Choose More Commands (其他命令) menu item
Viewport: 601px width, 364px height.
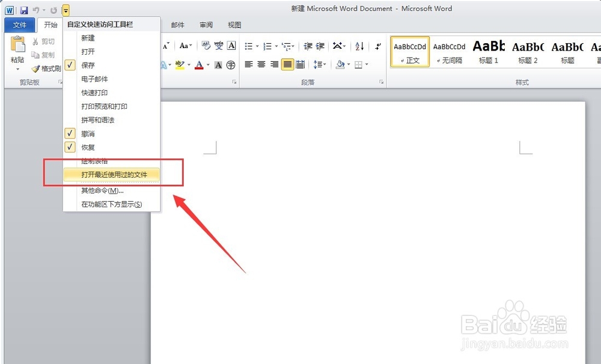tap(112, 190)
